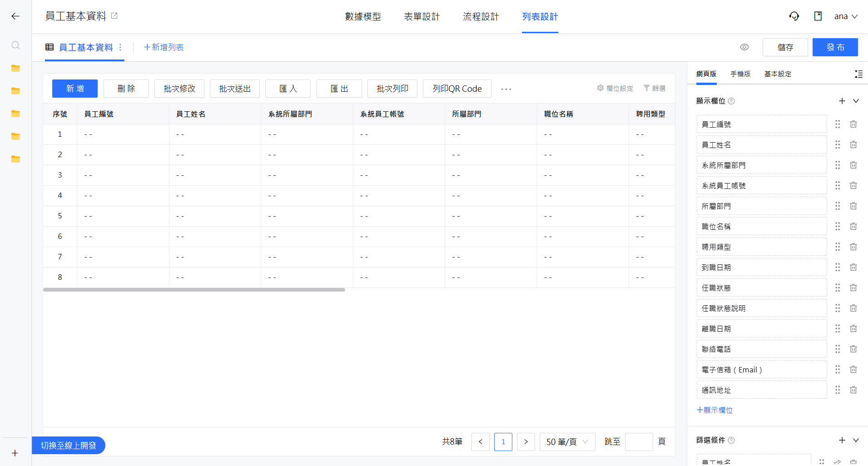The height and width of the screenshot is (466, 868).
Task: Go back using the left arrow icon
Action: pos(15,16)
